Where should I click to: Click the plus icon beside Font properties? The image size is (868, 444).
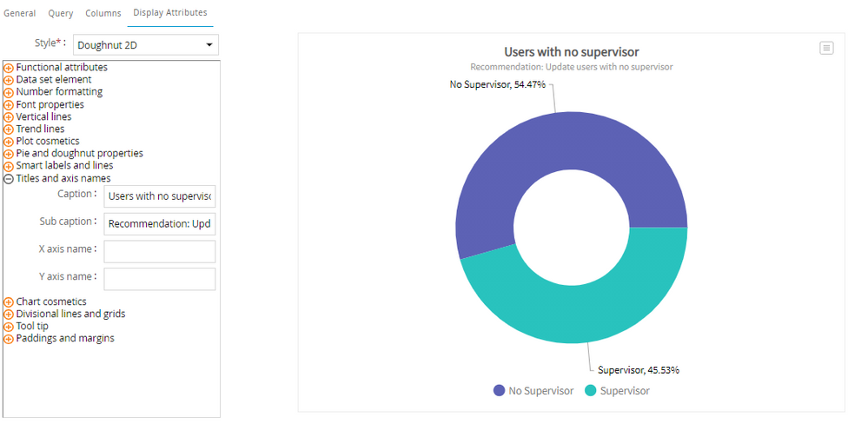pos(9,105)
